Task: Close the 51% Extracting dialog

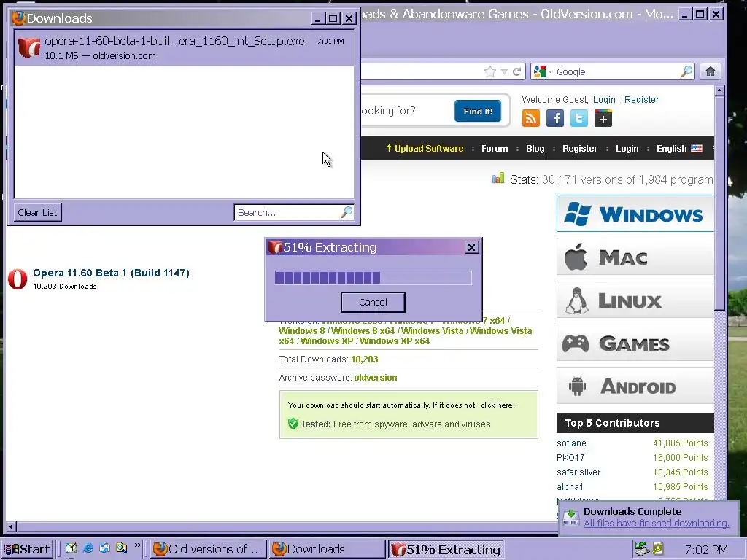Action: tap(471, 247)
